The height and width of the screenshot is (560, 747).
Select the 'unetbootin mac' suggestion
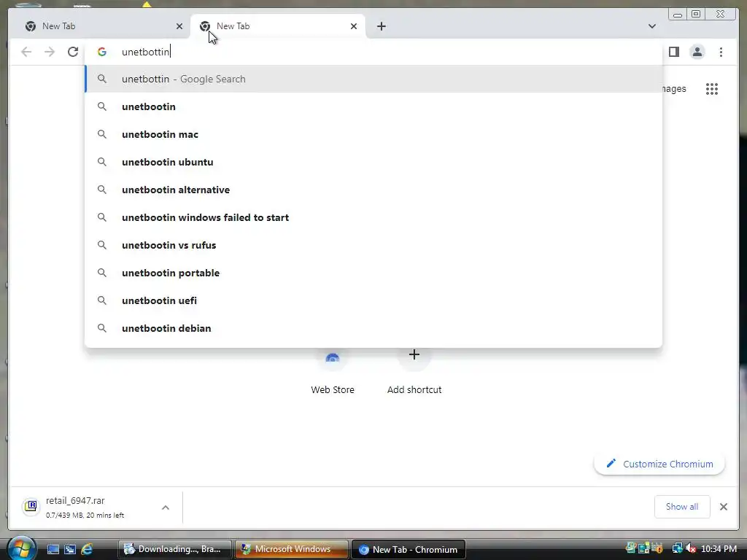pyautogui.click(x=373, y=134)
